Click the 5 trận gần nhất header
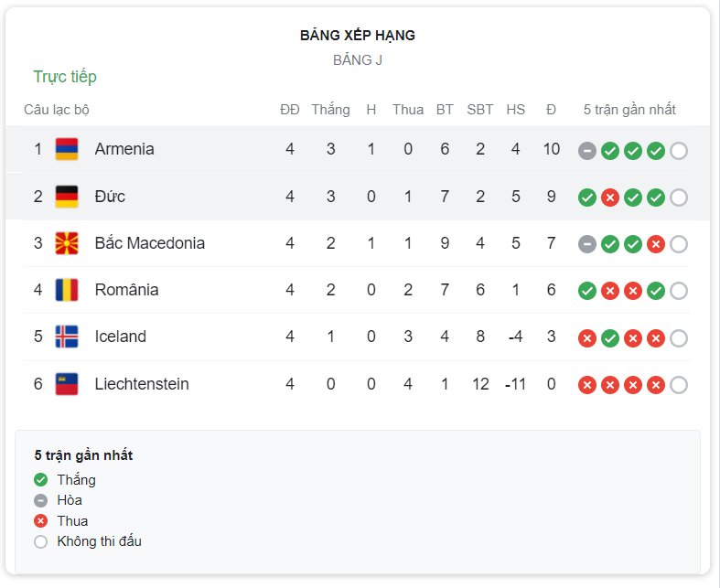720x588 pixels. click(629, 110)
